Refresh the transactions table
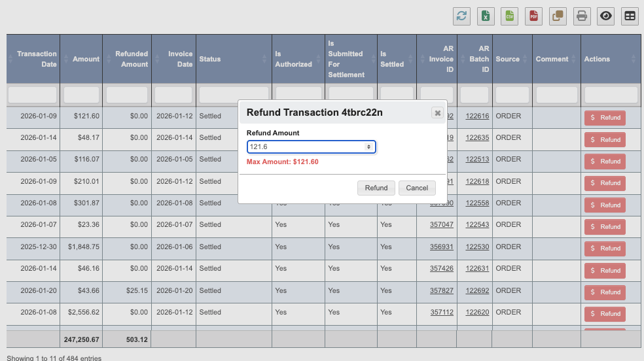 tap(461, 16)
